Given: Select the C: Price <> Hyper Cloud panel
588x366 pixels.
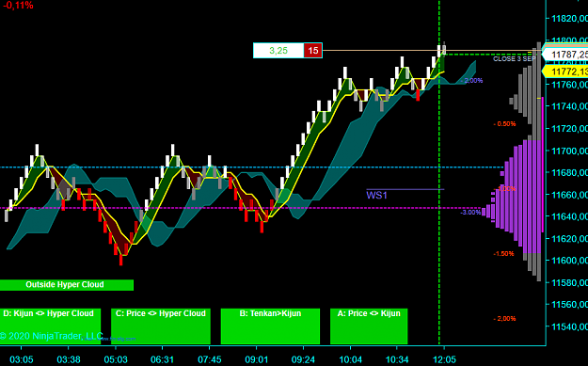Looking at the screenshot, I should coord(161,326).
